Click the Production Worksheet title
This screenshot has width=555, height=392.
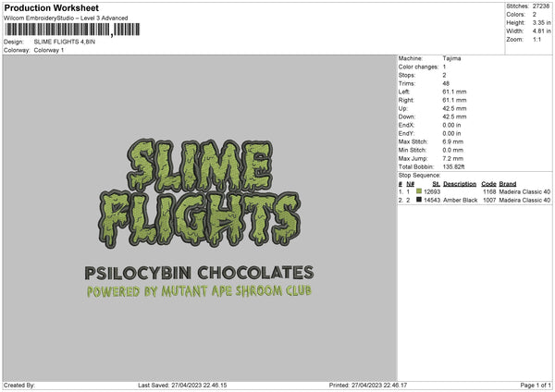click(52, 7)
